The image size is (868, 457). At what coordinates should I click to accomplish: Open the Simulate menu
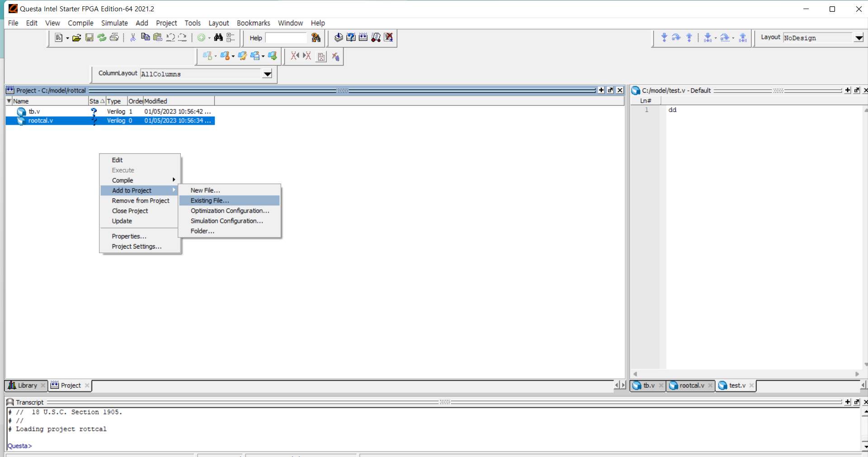(114, 23)
